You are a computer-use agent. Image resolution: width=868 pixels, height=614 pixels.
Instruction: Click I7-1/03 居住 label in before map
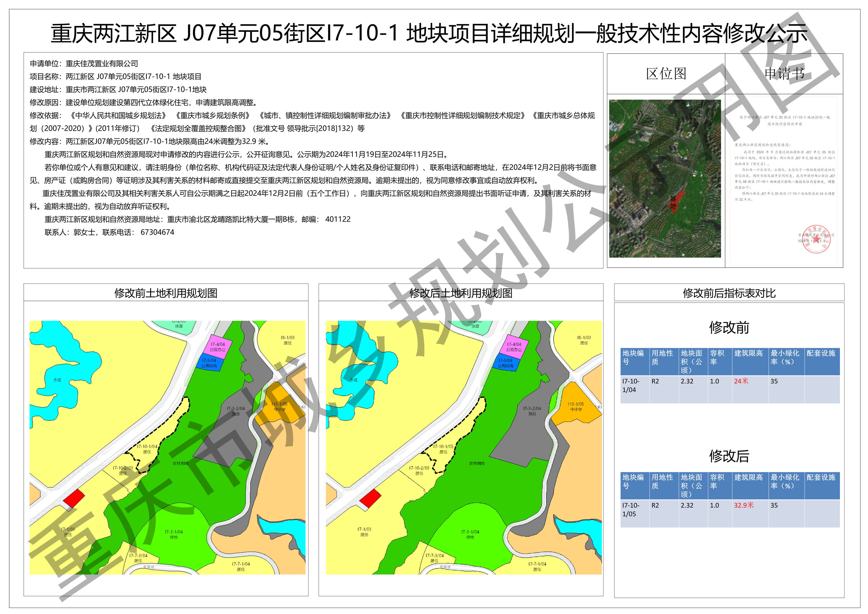coord(68,532)
